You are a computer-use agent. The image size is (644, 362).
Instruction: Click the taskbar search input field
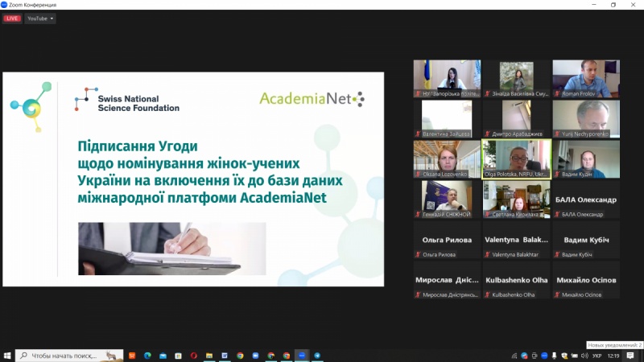pos(64,356)
